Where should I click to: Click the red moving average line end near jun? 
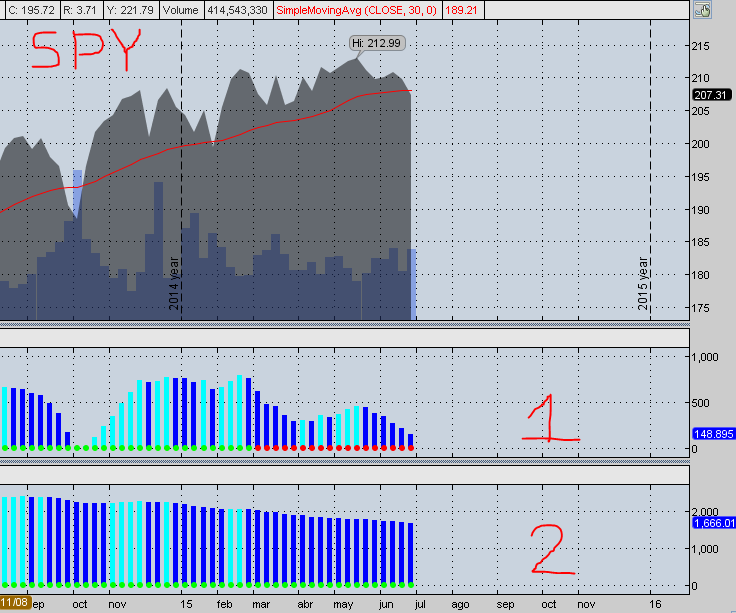click(x=409, y=90)
